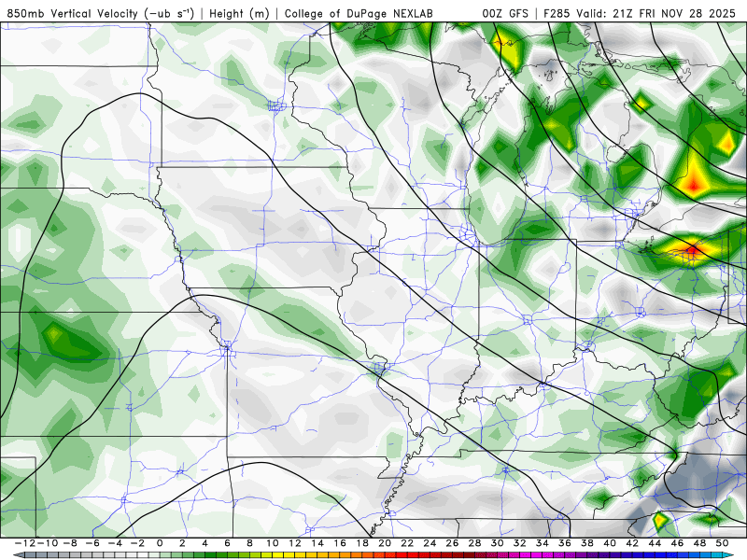The width and height of the screenshot is (747, 560).
Task: Click the 28 value on the color scale
Action: [475, 543]
